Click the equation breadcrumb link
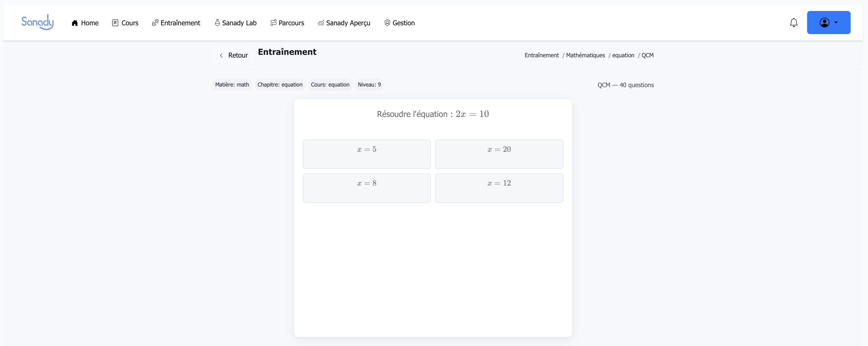868x346 pixels. click(623, 55)
